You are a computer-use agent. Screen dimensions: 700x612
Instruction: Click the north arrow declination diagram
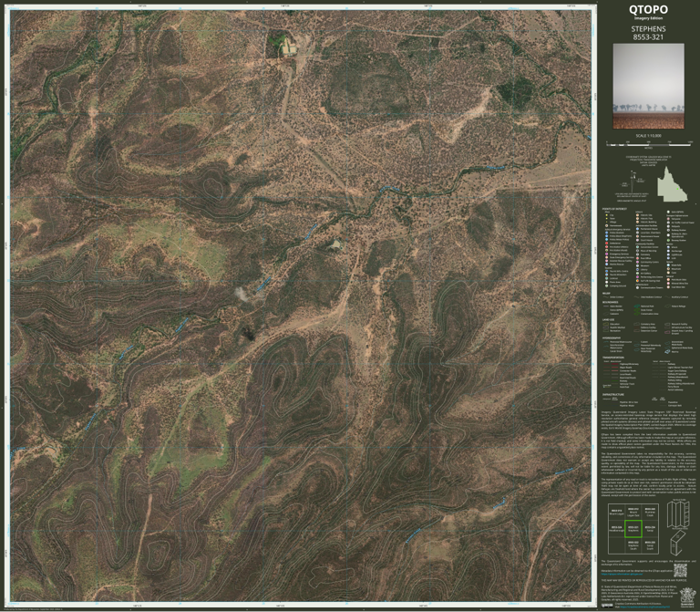click(633, 180)
